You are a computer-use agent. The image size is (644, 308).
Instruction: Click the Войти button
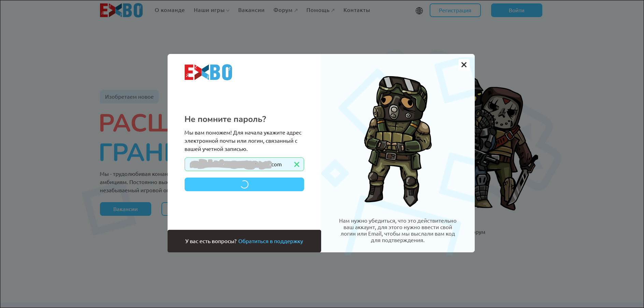coord(516,10)
